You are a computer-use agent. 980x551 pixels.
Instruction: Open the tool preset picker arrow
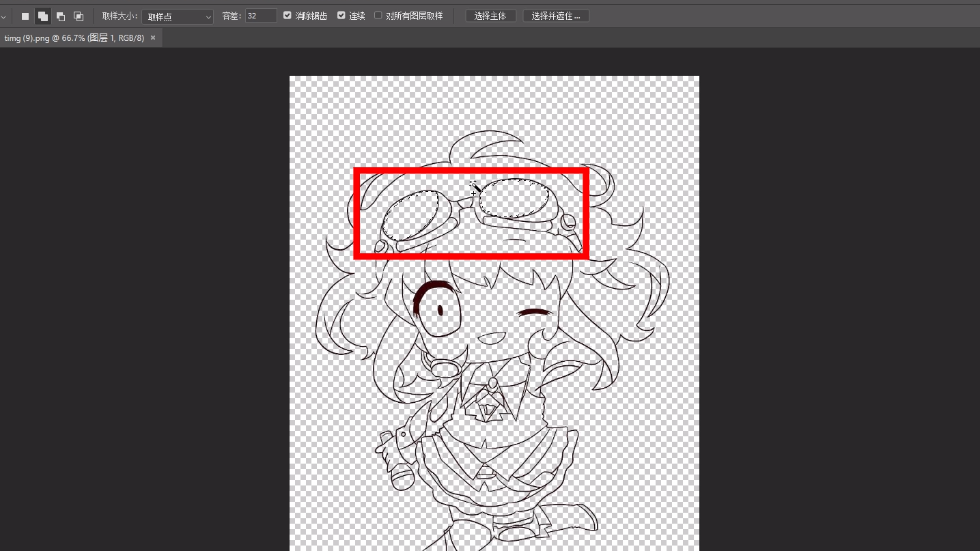pyautogui.click(x=3, y=16)
